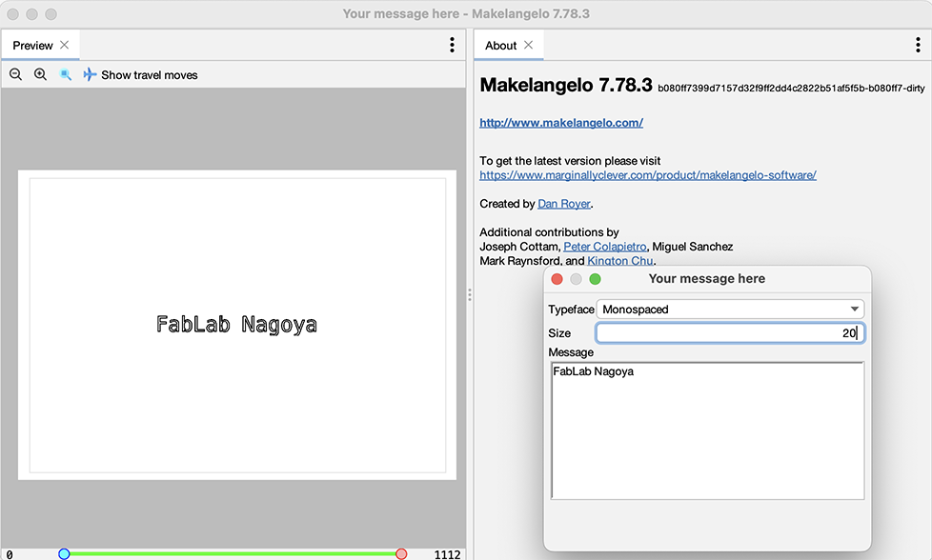
Task: Open the Dan Royer link
Action: (564, 204)
